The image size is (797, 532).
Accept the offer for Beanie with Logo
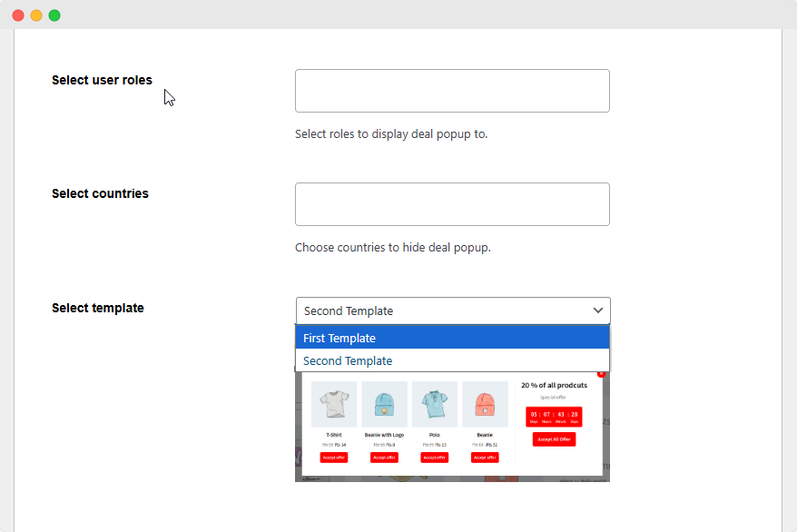pos(384,457)
